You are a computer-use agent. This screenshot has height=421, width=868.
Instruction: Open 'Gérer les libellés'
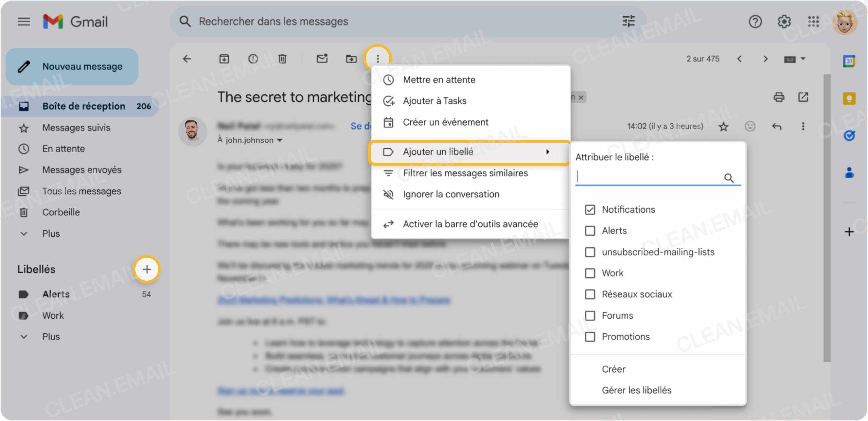pos(637,390)
